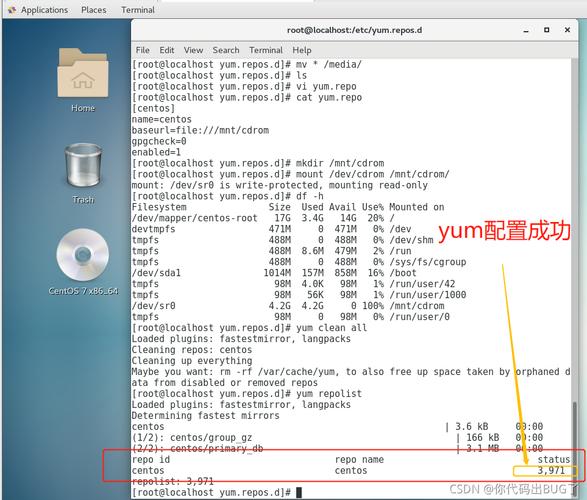Screen dimensions: 587x500
Task: Click the 'yum repolist' command line
Action: pos(247,394)
